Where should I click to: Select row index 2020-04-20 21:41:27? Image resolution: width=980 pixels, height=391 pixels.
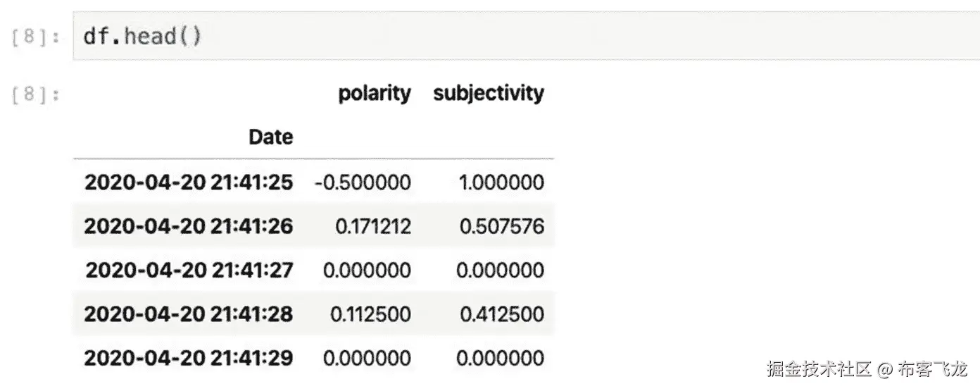tap(189, 270)
